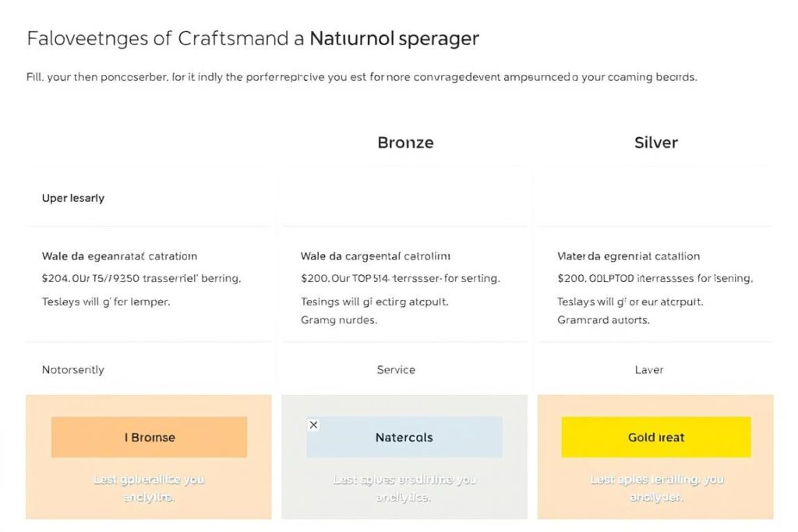Click the "Uper lesarly" row label

(x=73, y=198)
